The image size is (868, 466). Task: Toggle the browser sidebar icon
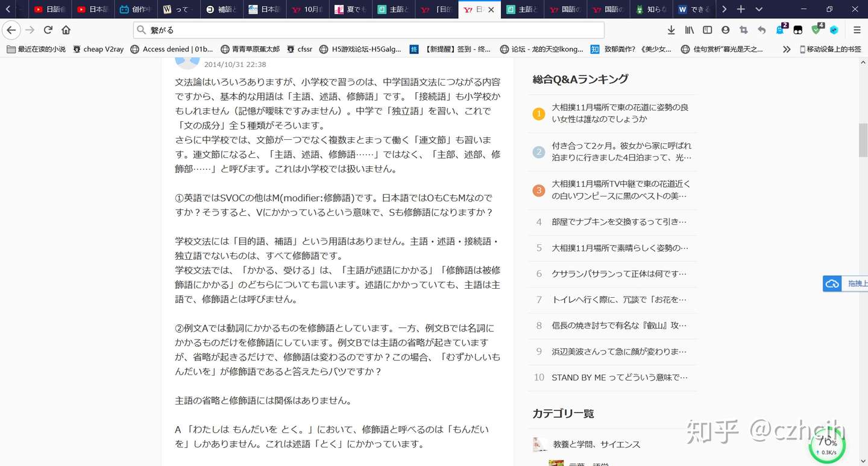pos(708,30)
